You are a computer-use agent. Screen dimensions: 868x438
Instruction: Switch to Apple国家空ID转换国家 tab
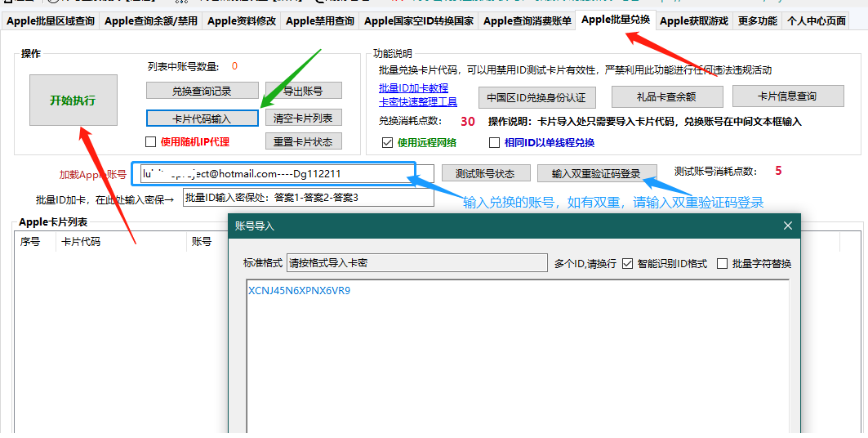coord(419,21)
